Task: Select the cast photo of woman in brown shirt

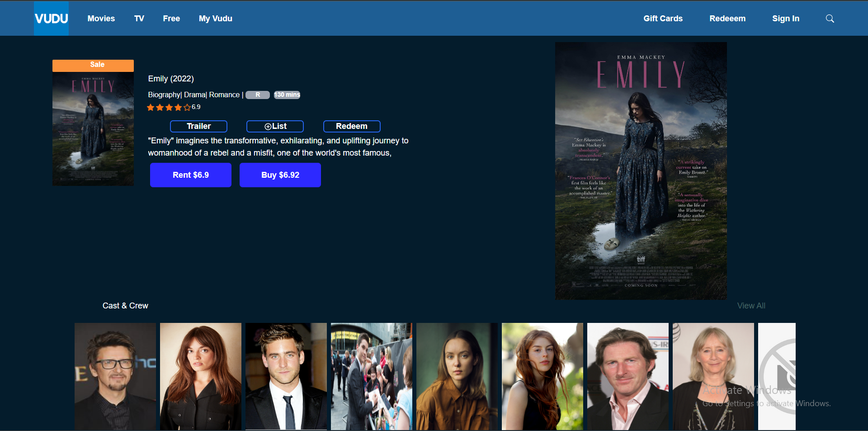Action: 457,376
